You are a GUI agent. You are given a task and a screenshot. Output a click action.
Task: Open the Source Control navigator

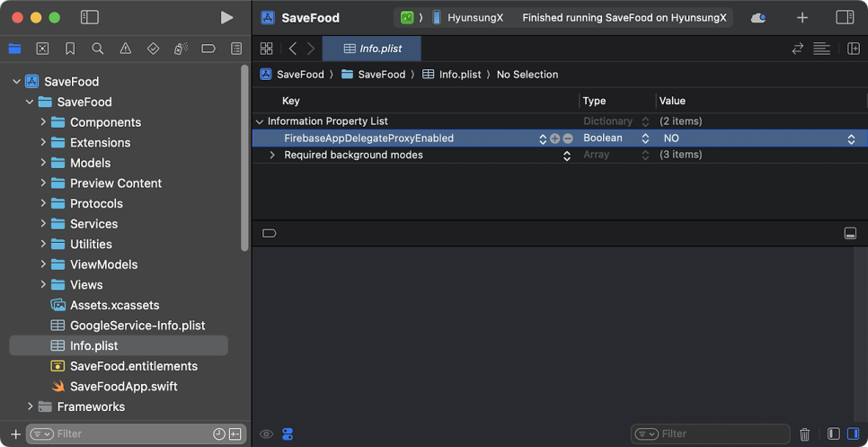point(42,49)
